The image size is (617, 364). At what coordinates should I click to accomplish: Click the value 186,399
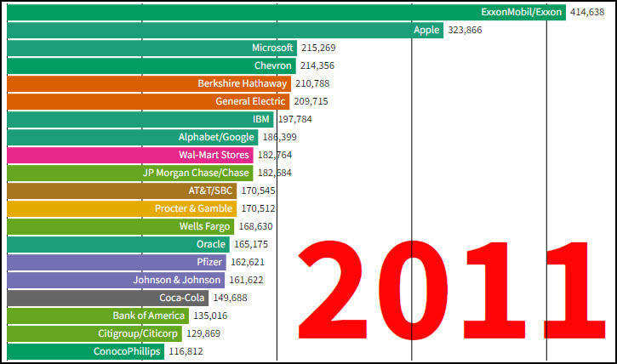tap(280, 137)
